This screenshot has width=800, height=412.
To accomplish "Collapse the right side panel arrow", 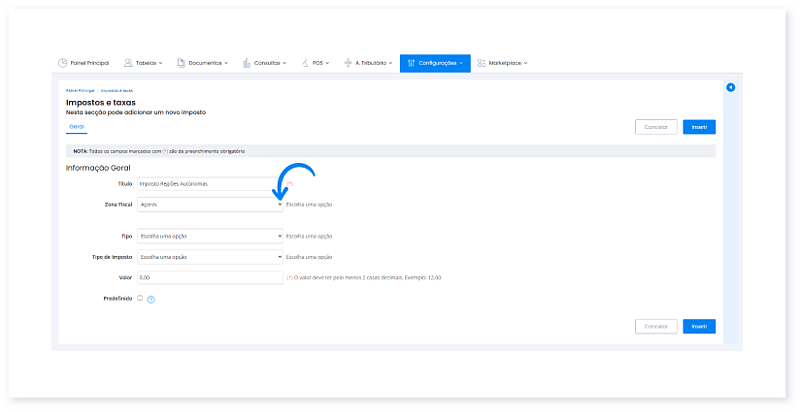I will click(x=731, y=88).
